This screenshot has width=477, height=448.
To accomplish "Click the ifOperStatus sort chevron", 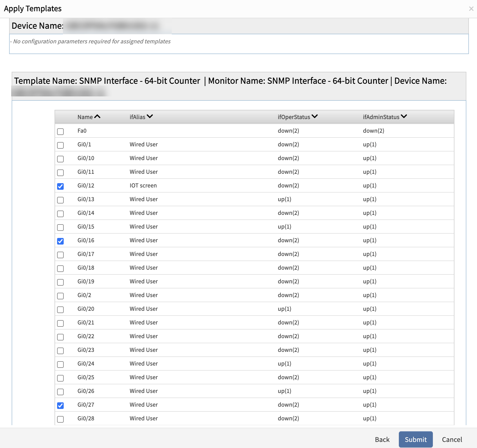I will [315, 116].
